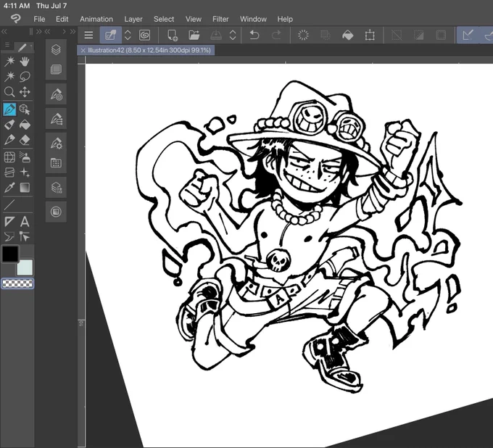Open the circled square palette icon
This screenshot has width=493, height=448.
[56, 212]
